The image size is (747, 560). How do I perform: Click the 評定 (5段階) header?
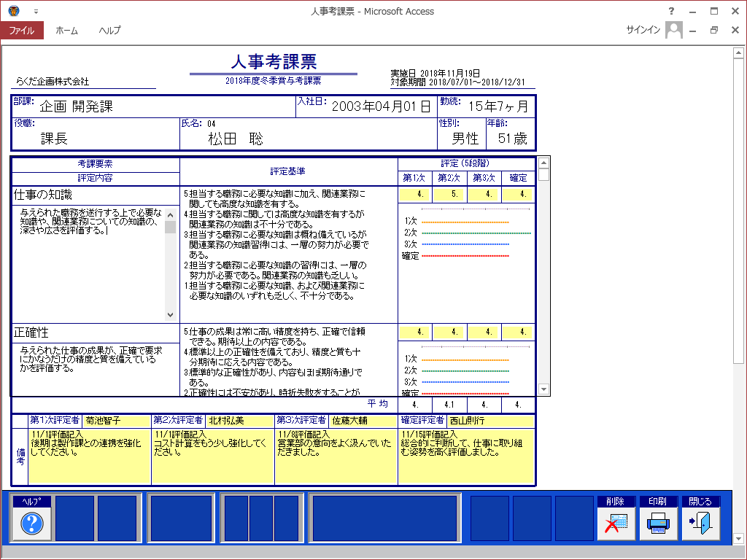point(465,163)
